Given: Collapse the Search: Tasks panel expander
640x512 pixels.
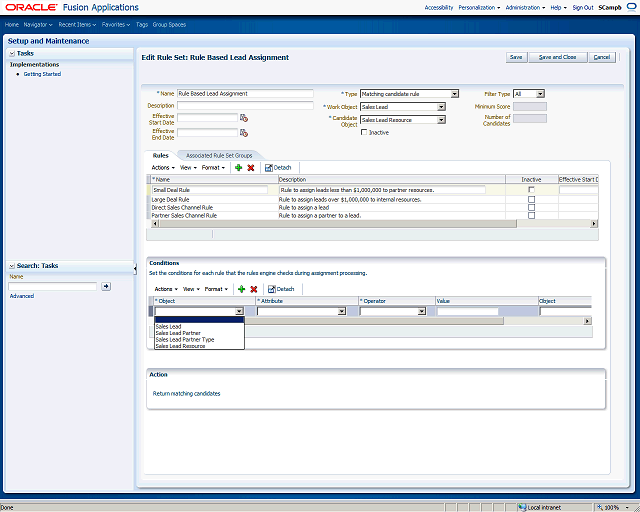Looking at the screenshot, I should click(x=12, y=266).
